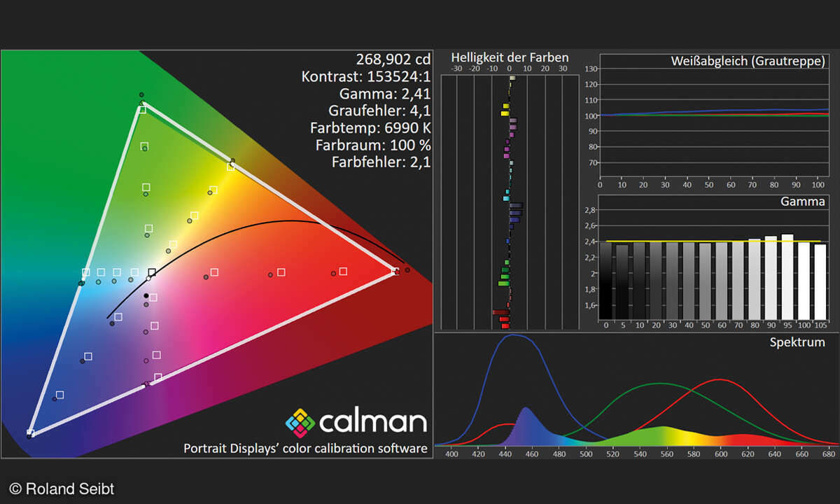Select the Farbtemp: 6990 K reading

[370, 128]
